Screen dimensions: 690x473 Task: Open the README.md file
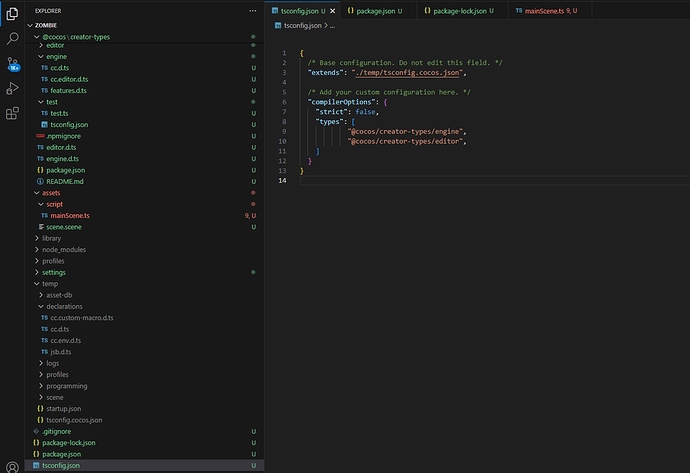point(65,181)
